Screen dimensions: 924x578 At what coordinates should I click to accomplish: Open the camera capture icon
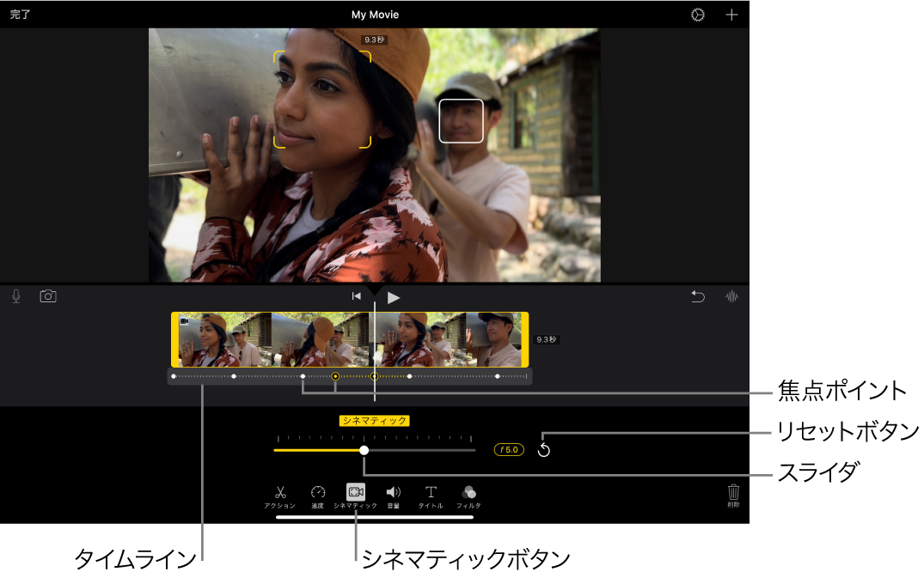[48, 296]
